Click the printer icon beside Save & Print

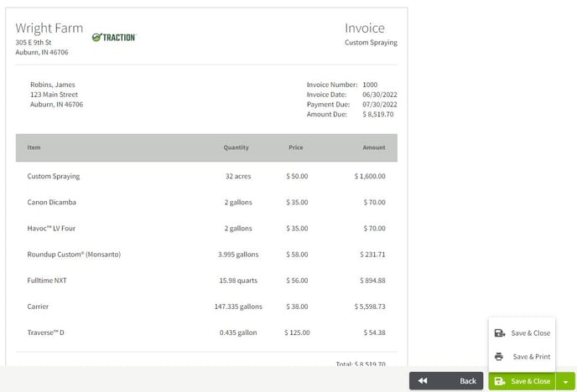pyautogui.click(x=499, y=356)
